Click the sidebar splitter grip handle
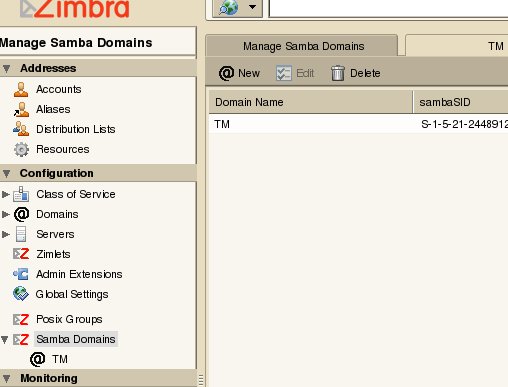508x387 pixels. click(x=201, y=380)
